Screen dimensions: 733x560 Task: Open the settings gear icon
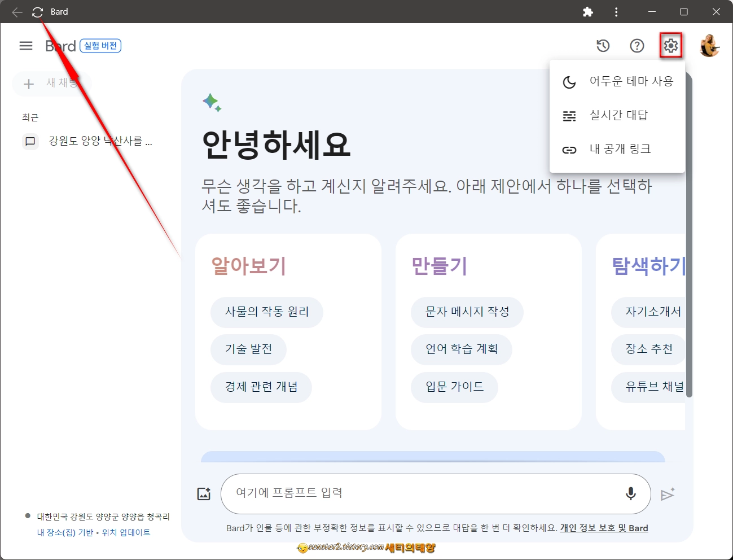click(x=671, y=46)
